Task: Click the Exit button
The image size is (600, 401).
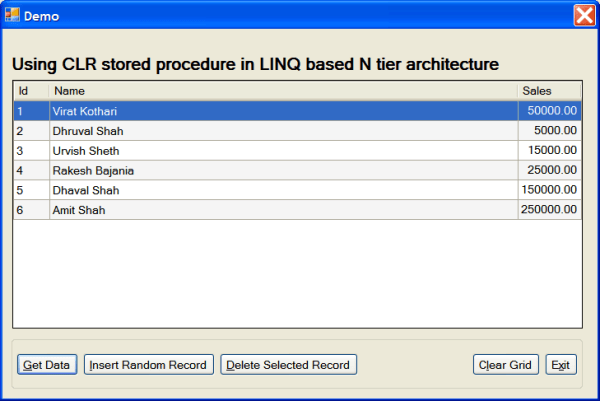Action: (x=561, y=365)
